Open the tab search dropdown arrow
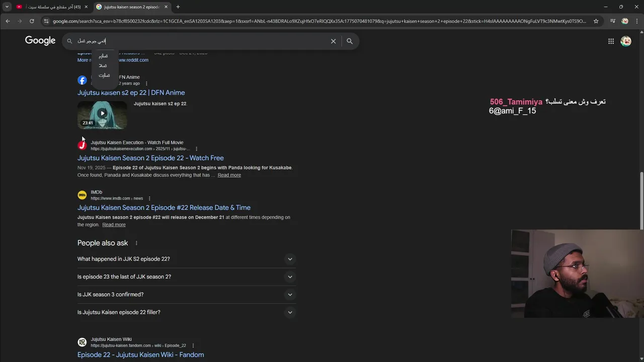Image resolution: width=644 pixels, height=362 pixels. [7, 7]
